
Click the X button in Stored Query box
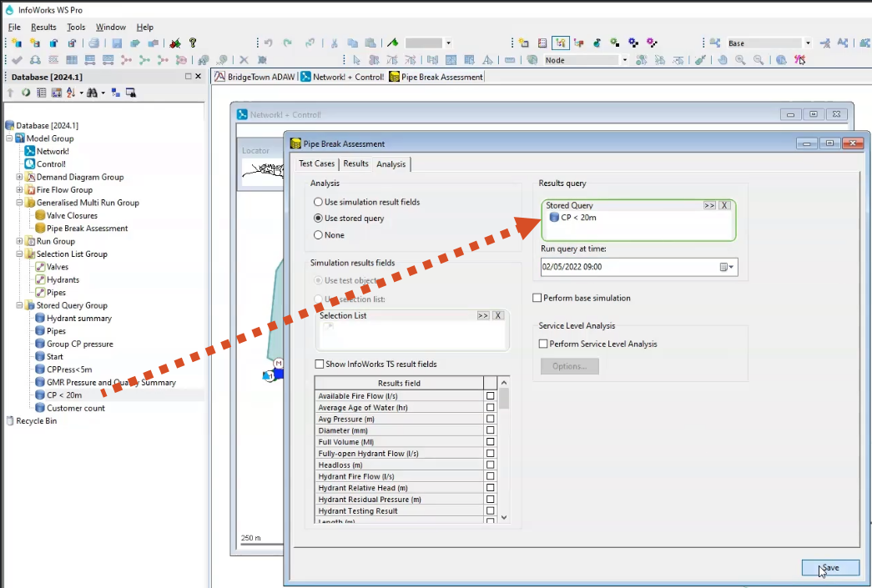(x=724, y=205)
